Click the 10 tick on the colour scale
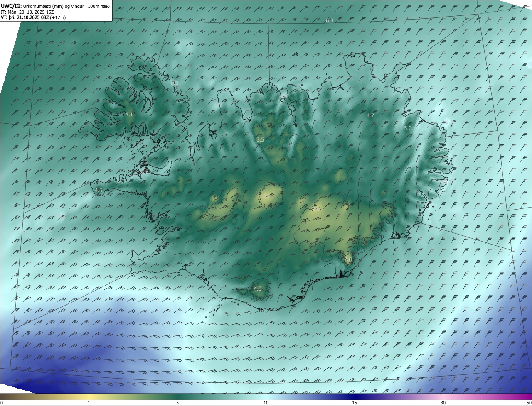This screenshot has width=532, height=406. [x=266, y=403]
